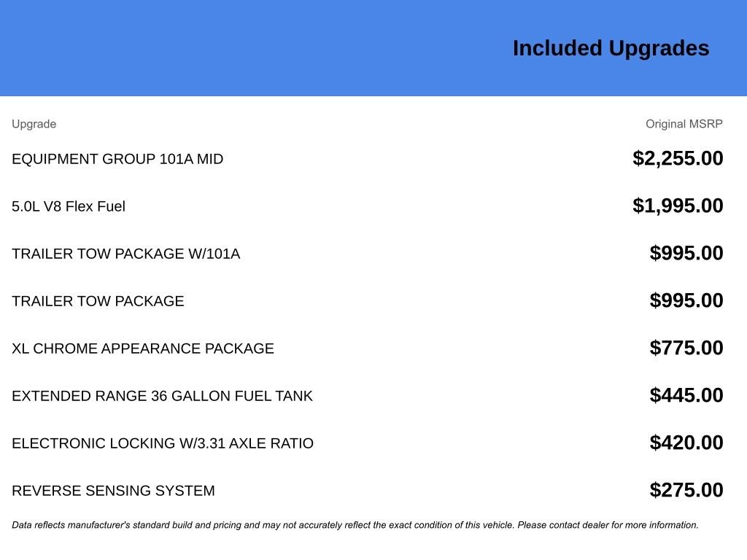747x560 pixels.
Task: Click the italic pricing disclaimer footnote
Action: [355, 525]
